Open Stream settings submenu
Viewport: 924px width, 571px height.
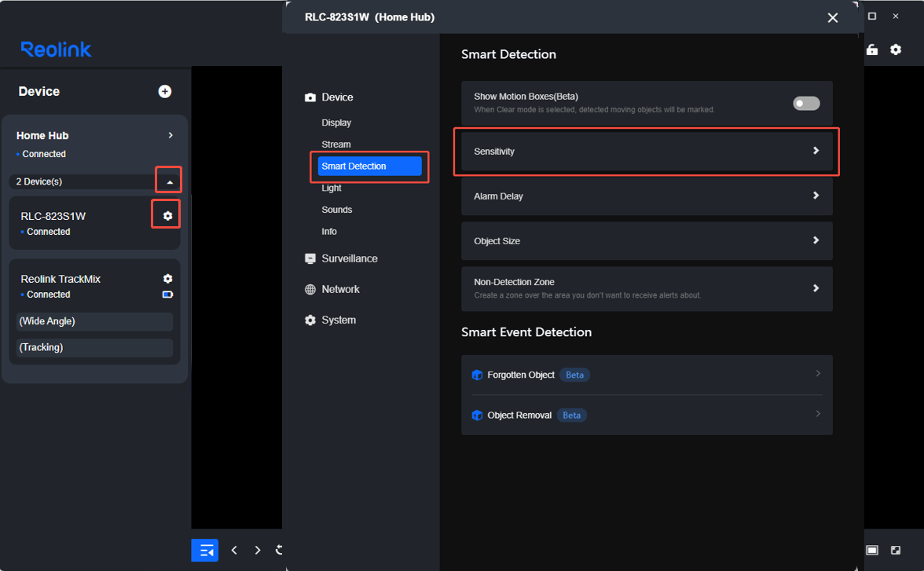point(336,145)
